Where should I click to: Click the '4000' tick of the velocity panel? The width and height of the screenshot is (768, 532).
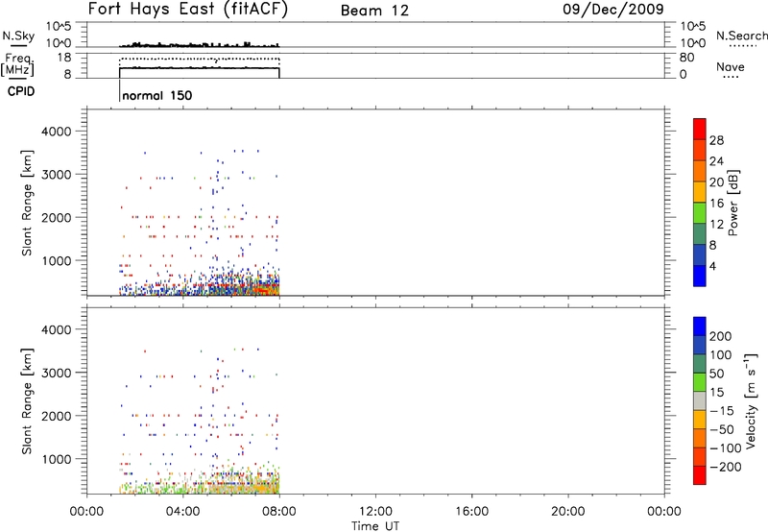57,329
